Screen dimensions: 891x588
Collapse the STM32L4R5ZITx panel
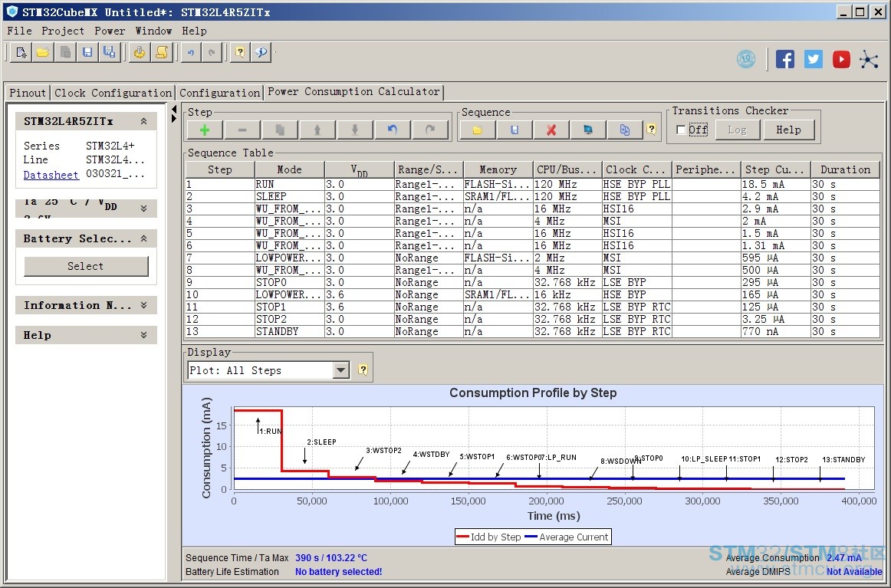tap(143, 121)
